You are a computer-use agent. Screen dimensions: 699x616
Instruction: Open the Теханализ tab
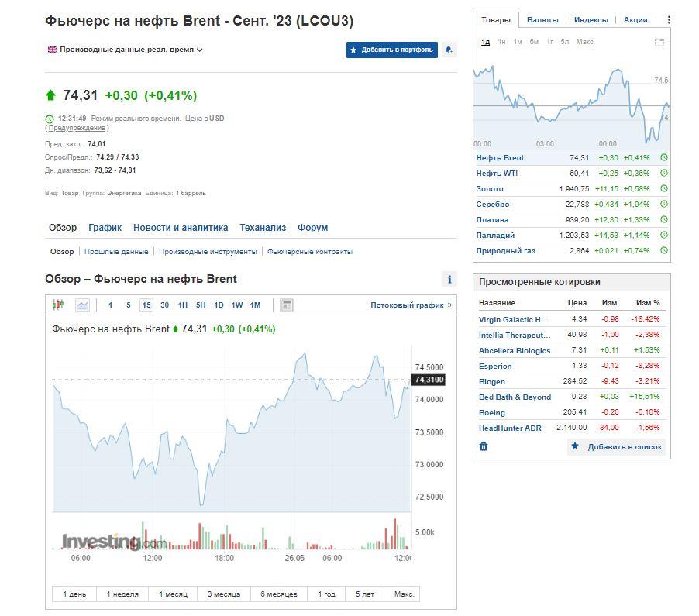(x=263, y=228)
